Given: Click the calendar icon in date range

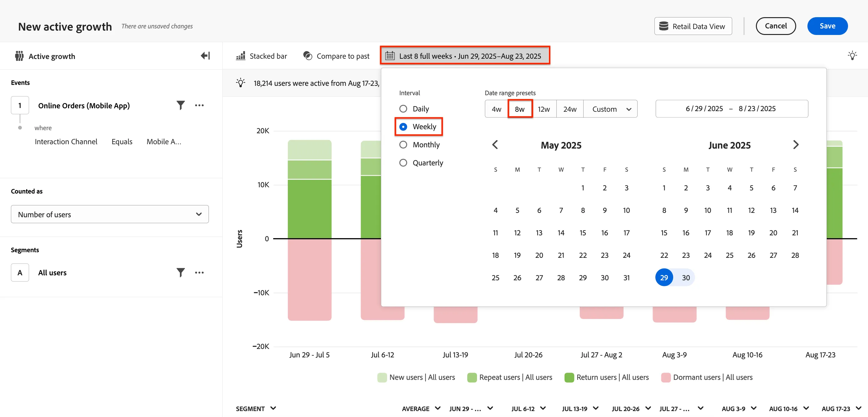Looking at the screenshot, I should [x=390, y=56].
